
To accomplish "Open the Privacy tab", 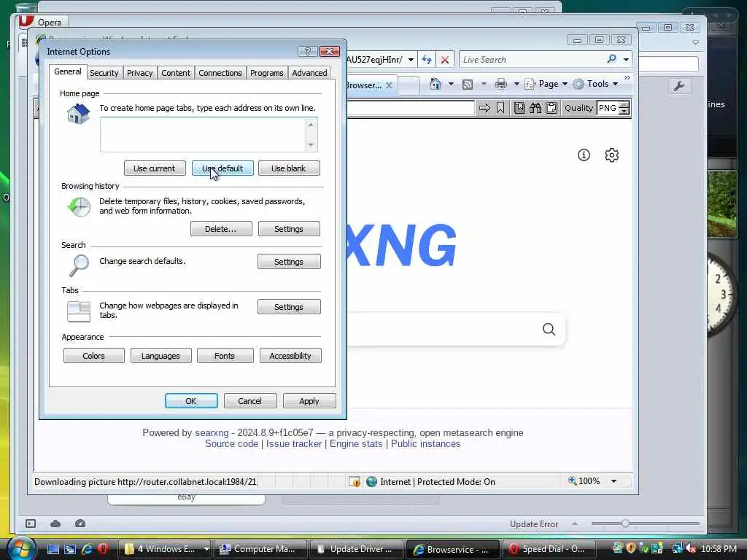I will (139, 73).
